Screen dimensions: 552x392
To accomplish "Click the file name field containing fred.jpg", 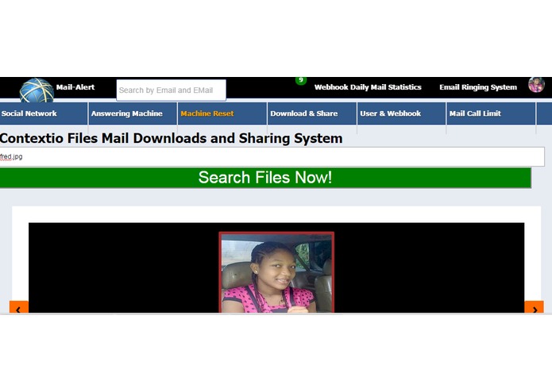I will [272, 157].
